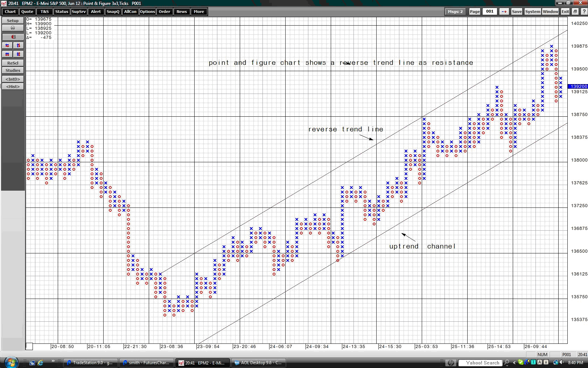Click the Yahoo! Search input box
The height and width of the screenshot is (368, 588).
480,363
